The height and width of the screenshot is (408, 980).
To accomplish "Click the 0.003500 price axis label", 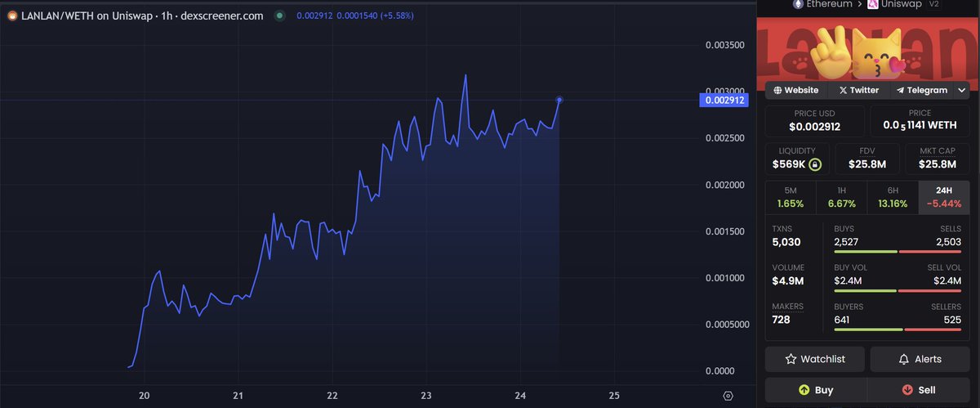I will click(725, 46).
